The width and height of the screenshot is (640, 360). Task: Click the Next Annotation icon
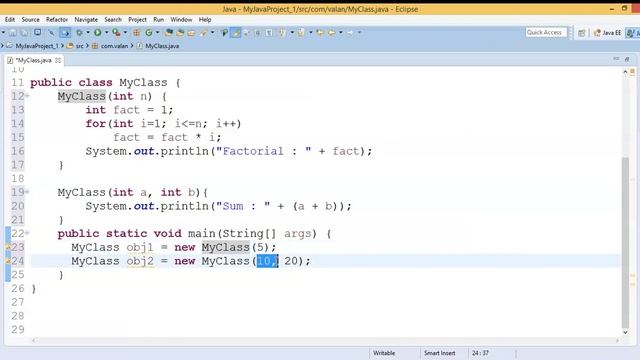(x=283, y=32)
